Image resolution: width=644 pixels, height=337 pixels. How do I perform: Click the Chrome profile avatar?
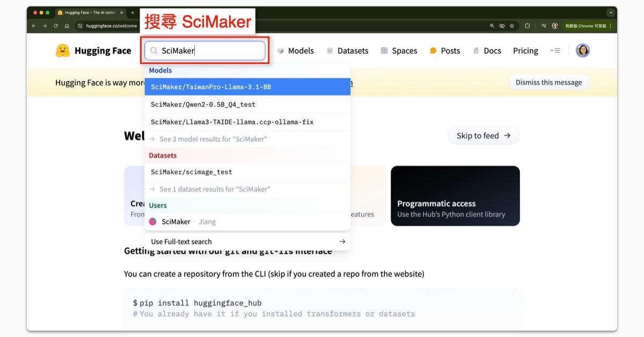(555, 26)
